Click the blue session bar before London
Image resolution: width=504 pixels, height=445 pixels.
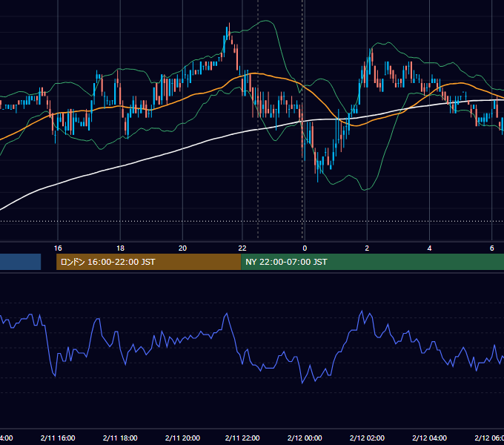point(20,262)
